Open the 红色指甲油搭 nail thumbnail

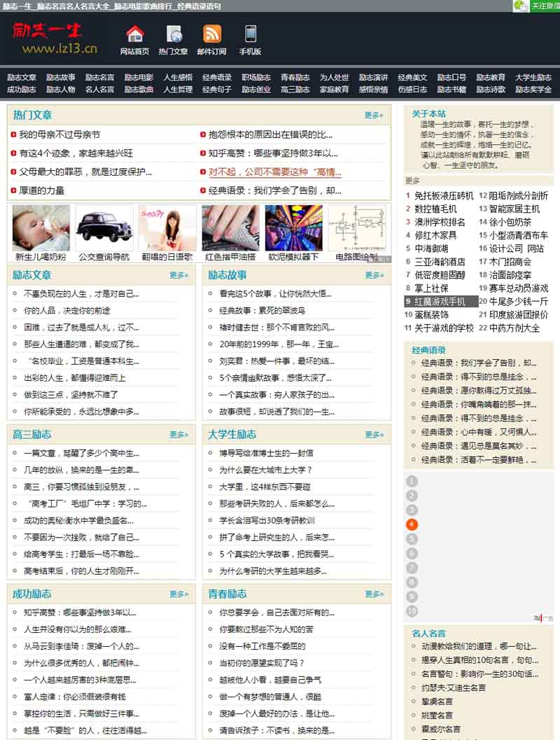pyautogui.click(x=230, y=228)
